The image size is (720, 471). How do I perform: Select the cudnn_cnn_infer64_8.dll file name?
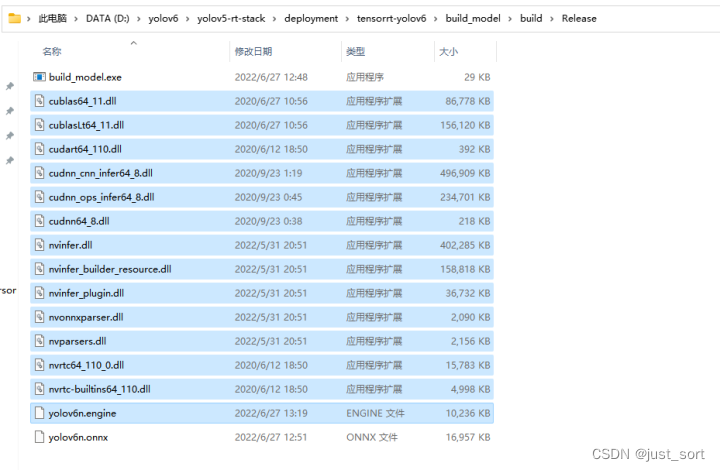pos(101,173)
